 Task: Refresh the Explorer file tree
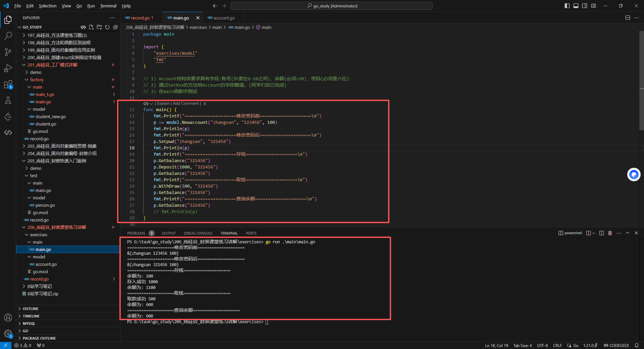point(107,27)
